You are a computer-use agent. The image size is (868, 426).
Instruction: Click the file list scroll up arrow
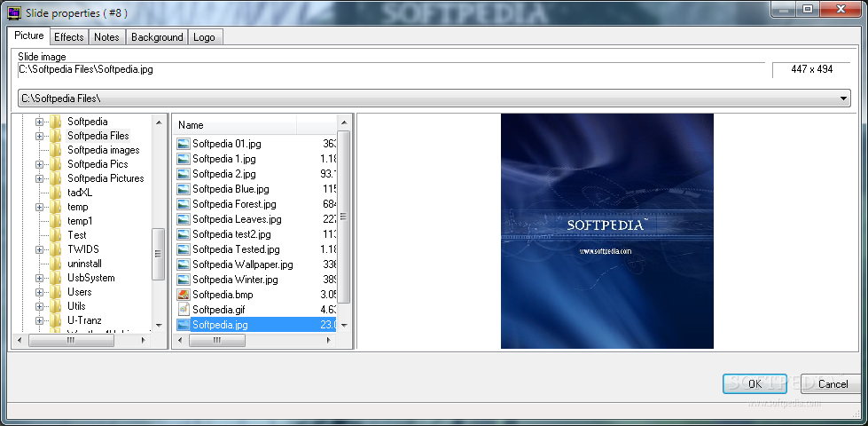(x=344, y=123)
